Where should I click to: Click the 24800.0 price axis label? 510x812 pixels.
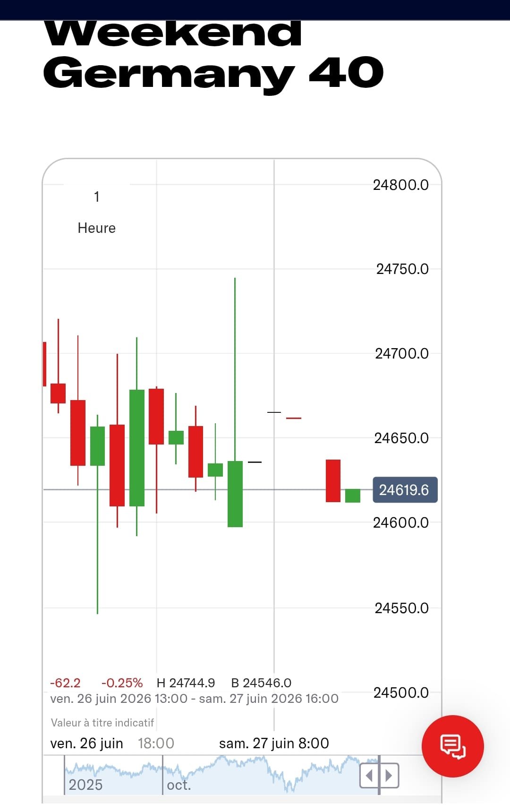[401, 185]
